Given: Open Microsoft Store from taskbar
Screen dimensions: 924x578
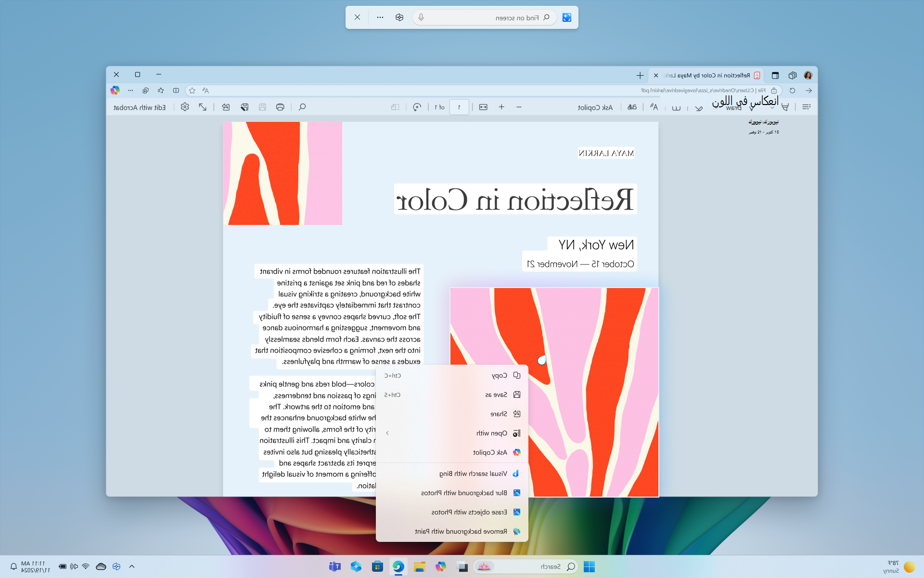Looking at the screenshot, I should (x=377, y=566).
